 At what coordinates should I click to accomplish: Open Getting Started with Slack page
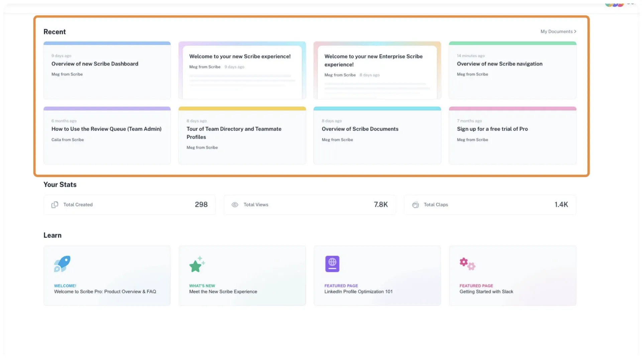pyautogui.click(x=513, y=276)
